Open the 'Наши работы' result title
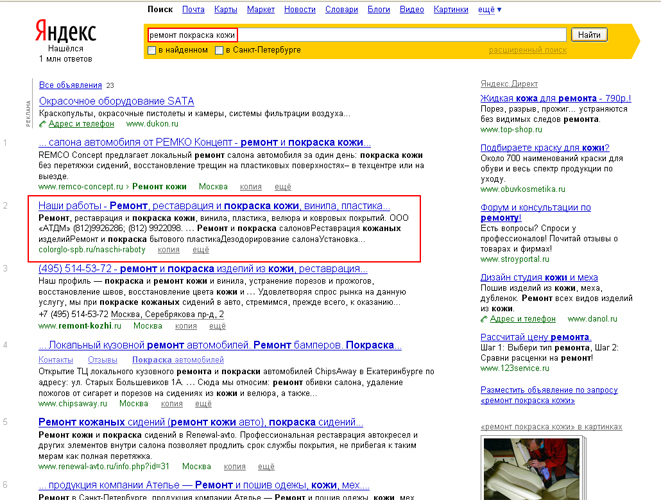Screen dimensions: 661x500 [214, 206]
